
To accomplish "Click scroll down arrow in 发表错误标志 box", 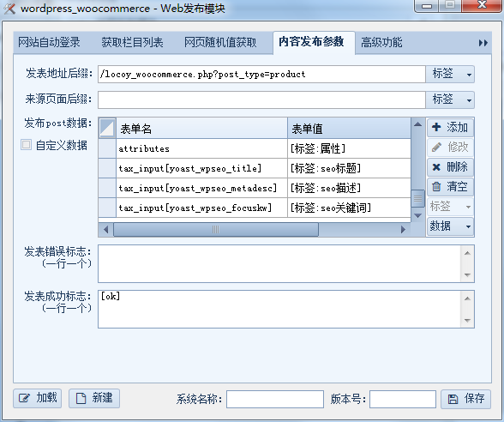I will pos(467,275).
